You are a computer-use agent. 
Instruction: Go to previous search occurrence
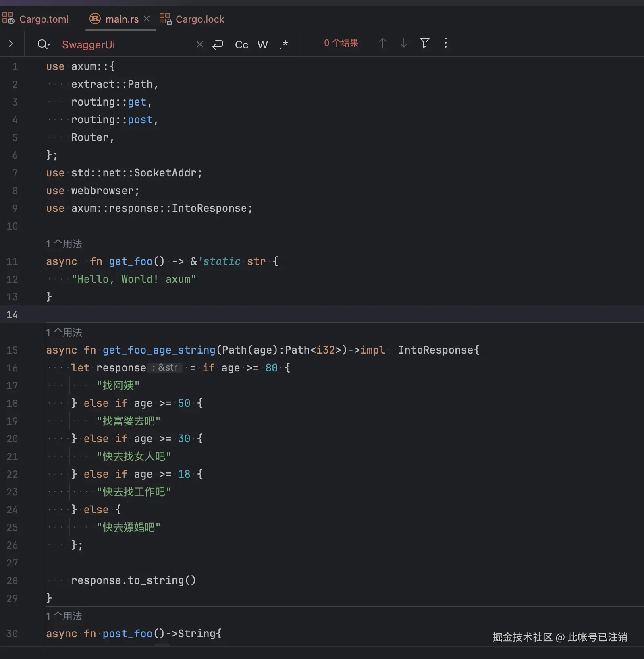pos(383,43)
